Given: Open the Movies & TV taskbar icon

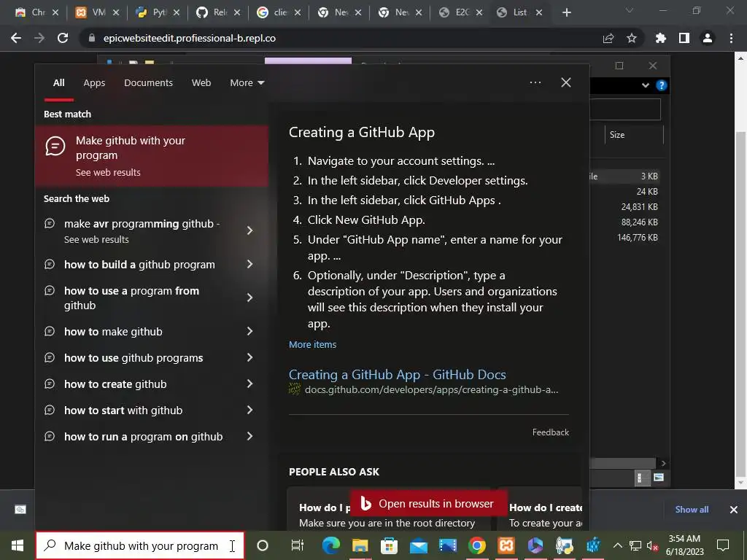Looking at the screenshot, I should 448,545.
